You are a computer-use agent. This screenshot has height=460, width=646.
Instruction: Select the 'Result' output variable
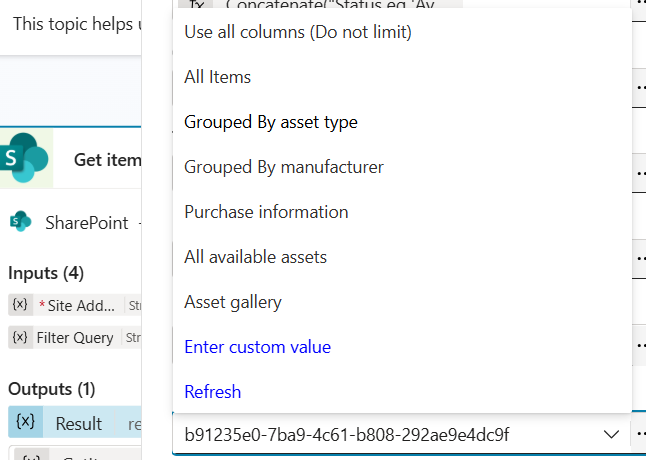[x=78, y=423]
